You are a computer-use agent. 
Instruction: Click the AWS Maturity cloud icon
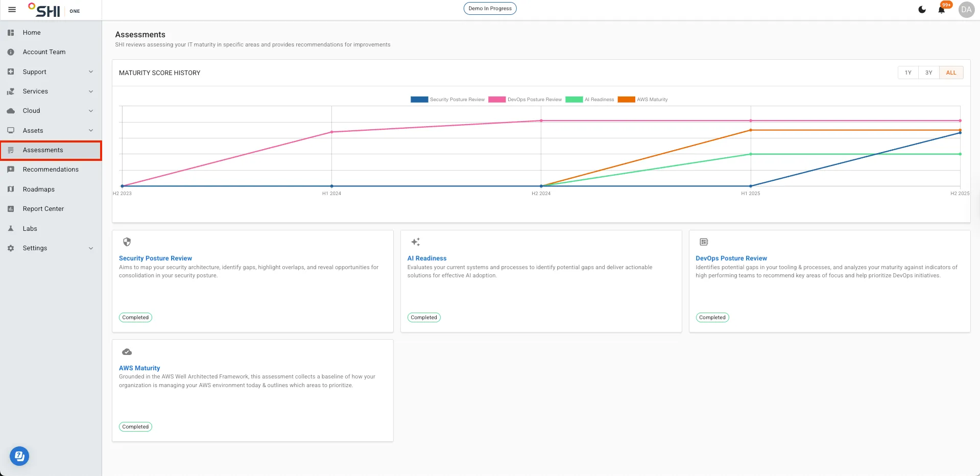pyautogui.click(x=127, y=352)
